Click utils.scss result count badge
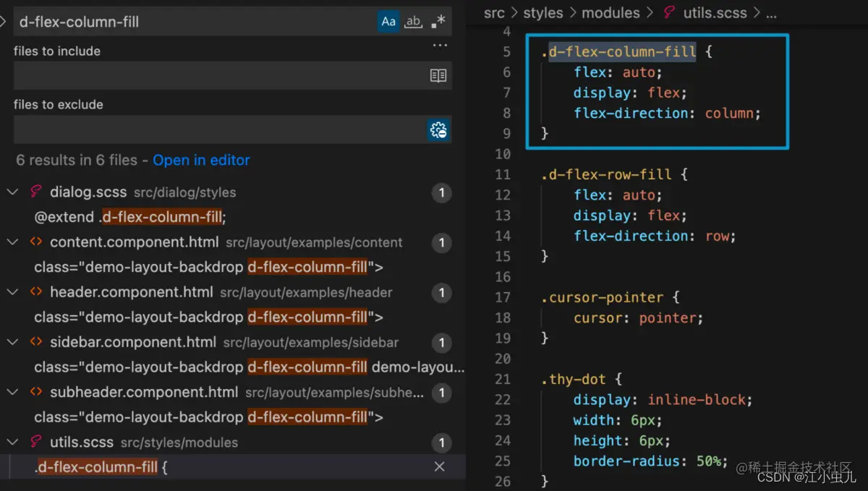This screenshot has width=868, height=491. [x=441, y=443]
